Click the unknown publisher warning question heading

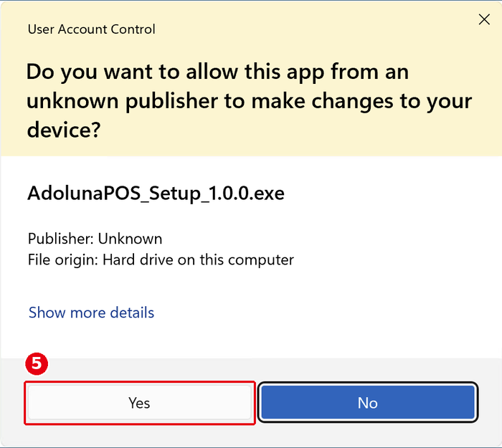[249, 100]
